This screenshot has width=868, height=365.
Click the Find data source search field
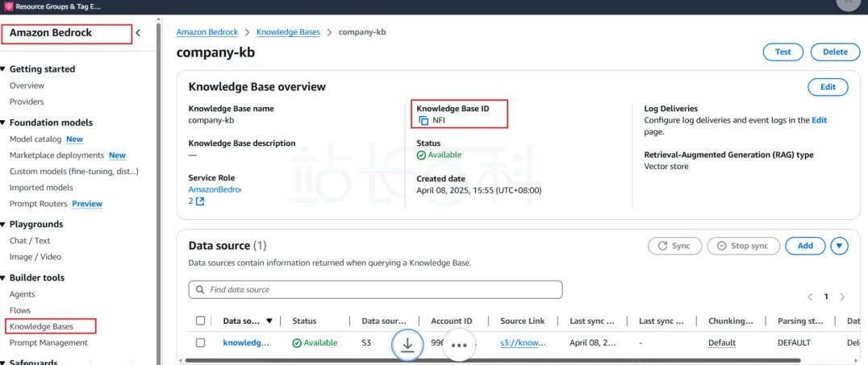[375, 289]
